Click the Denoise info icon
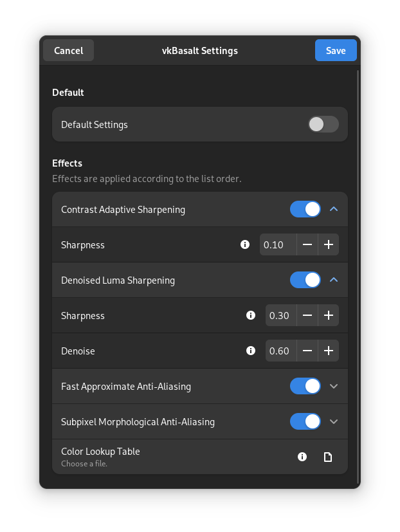 pyautogui.click(x=251, y=351)
